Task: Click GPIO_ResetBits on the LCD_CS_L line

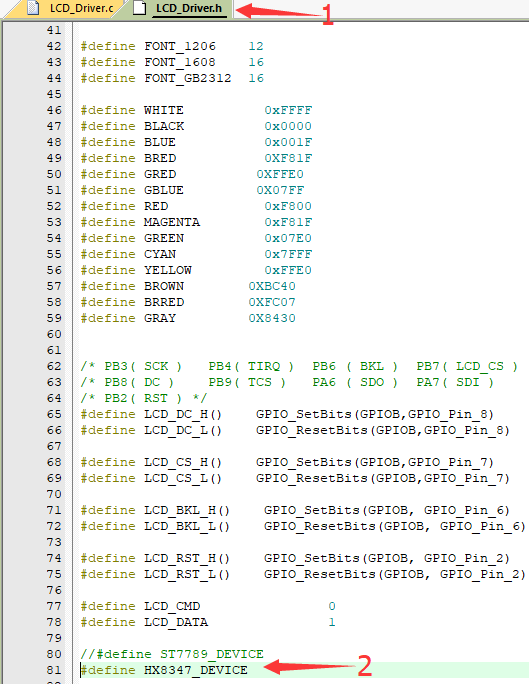Action: click(312, 478)
